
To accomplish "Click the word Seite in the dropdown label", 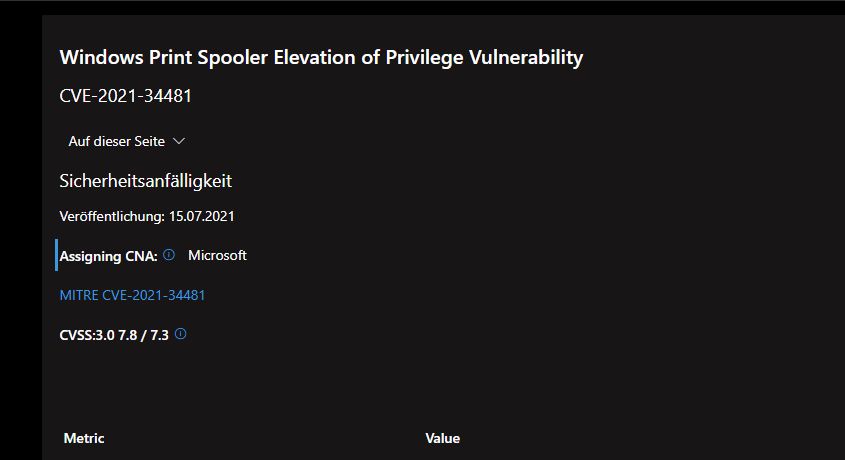I will click(x=149, y=141).
